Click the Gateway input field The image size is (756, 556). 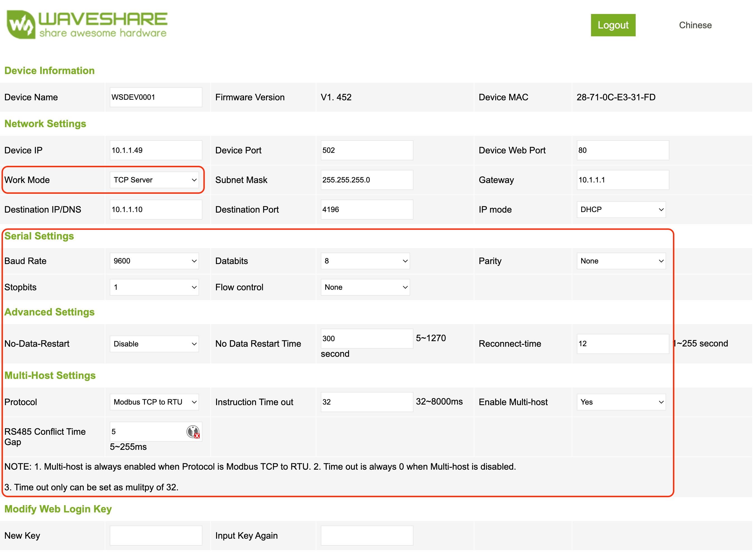click(622, 180)
